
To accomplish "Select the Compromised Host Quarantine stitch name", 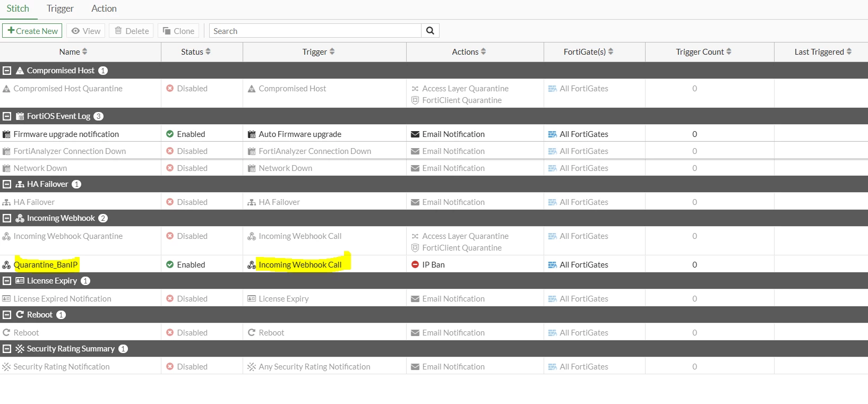I will (68, 89).
